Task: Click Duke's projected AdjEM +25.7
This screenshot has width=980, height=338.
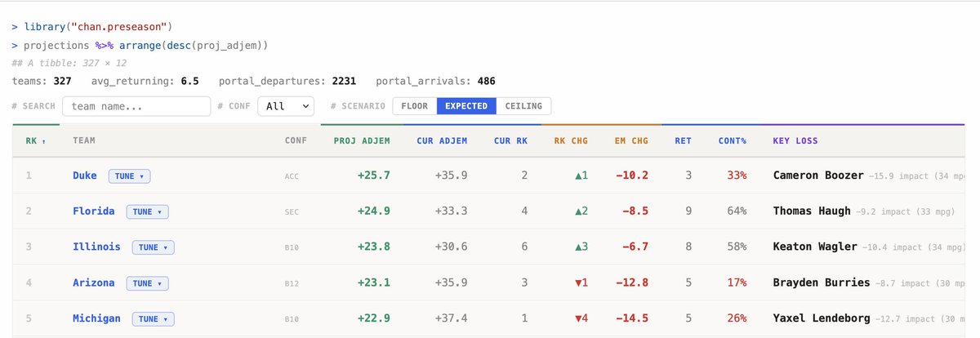Action: [x=374, y=176]
